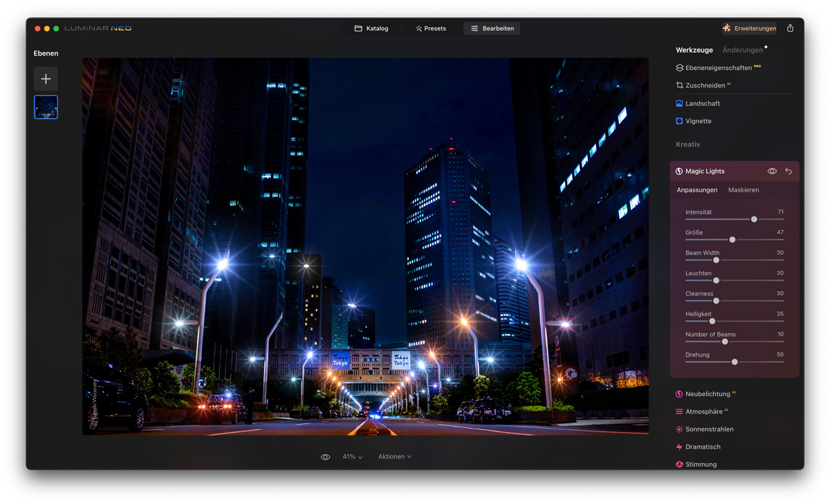Switch to the Werkzeuge tab
The image size is (830, 504).
694,50
